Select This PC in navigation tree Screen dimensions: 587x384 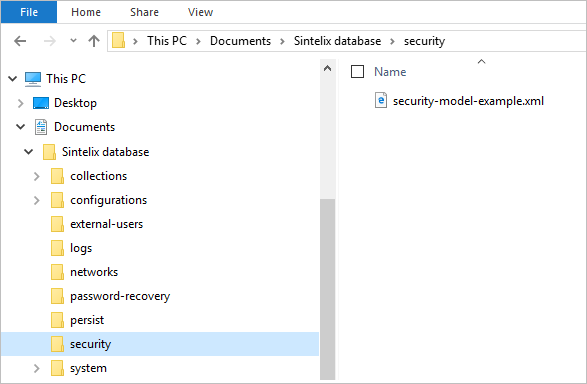tap(66, 79)
